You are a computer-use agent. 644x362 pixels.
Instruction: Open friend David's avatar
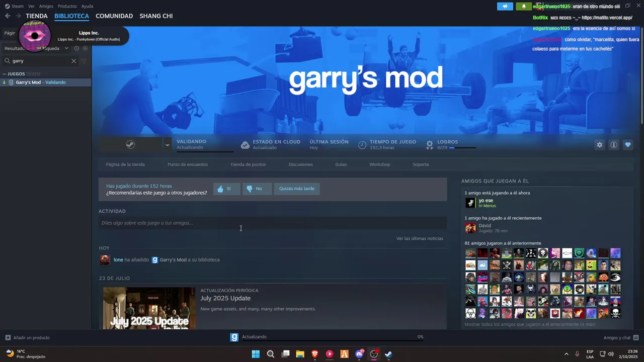[x=470, y=228]
